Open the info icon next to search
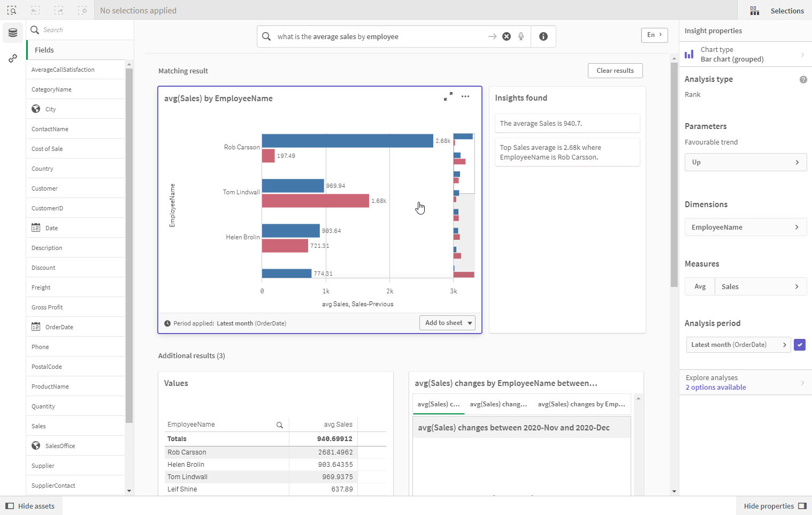This screenshot has width=812, height=515. point(543,36)
